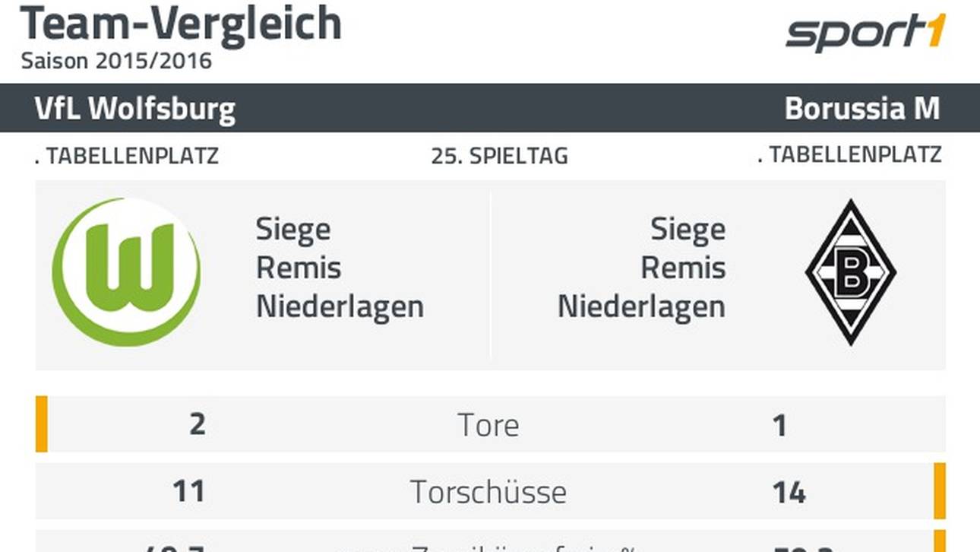Viewport: 980px width, 552px height.
Task: Select Borussia's Niederlagen entry
Action: (x=641, y=307)
